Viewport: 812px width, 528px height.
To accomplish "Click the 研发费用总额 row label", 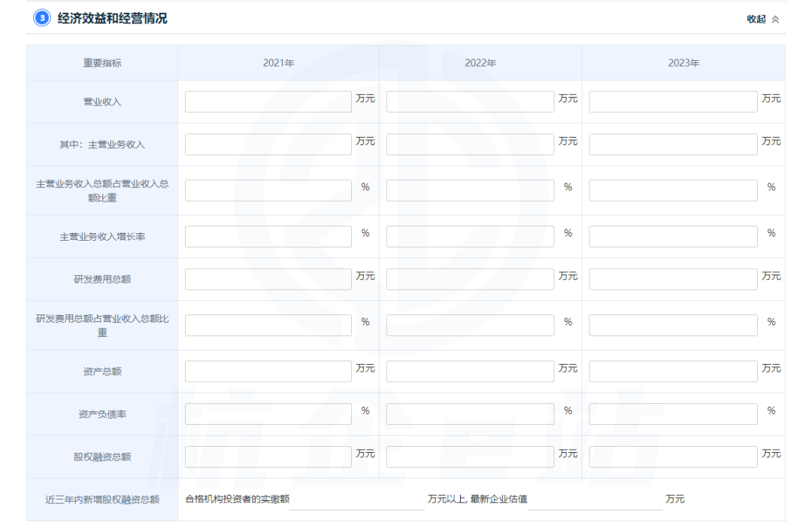I will [x=102, y=279].
